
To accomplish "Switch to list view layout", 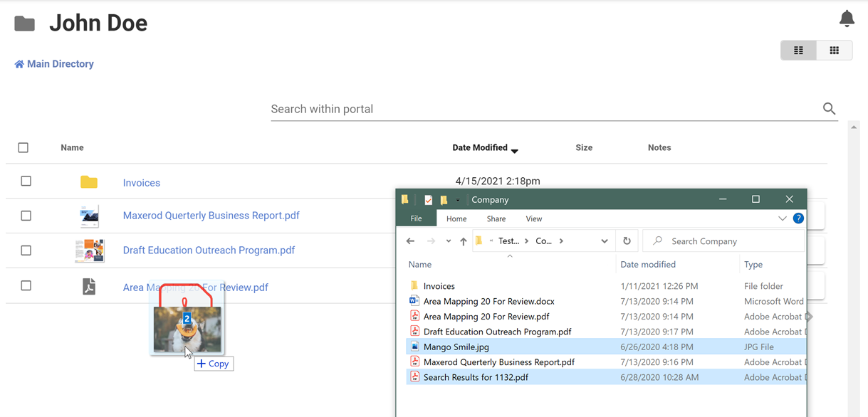I will pyautogui.click(x=799, y=51).
